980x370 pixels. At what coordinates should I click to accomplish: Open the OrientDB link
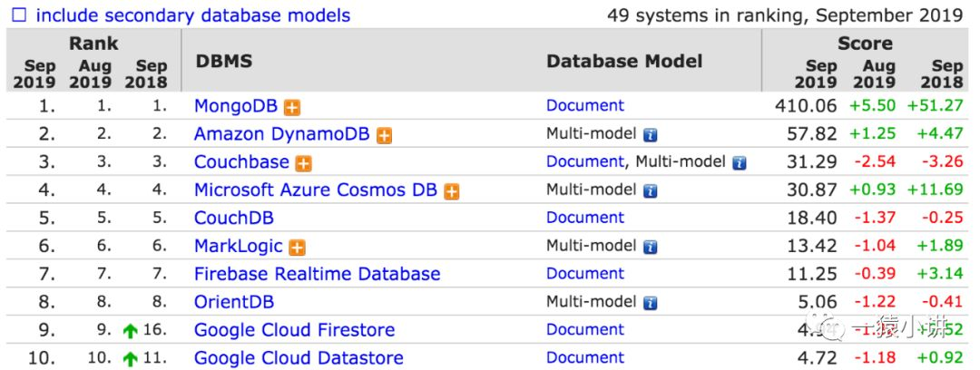[x=234, y=302]
